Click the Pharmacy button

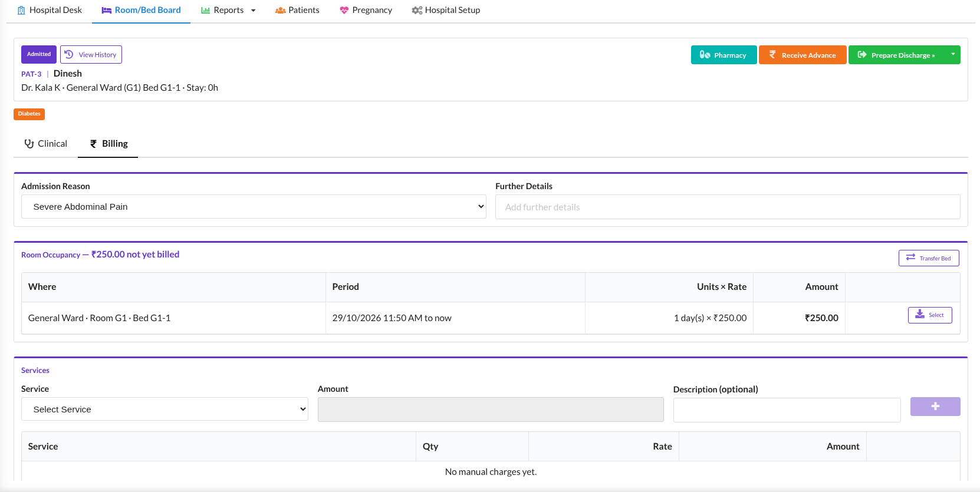point(724,55)
